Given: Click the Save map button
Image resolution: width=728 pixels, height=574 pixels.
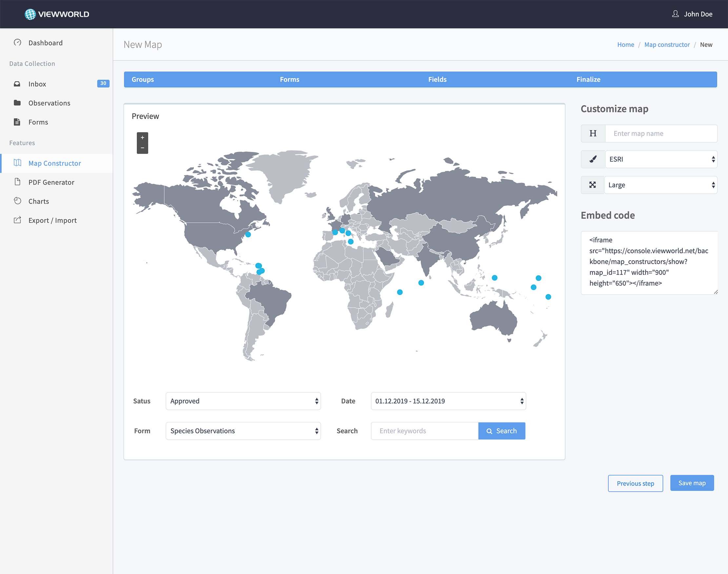Looking at the screenshot, I should click(692, 483).
